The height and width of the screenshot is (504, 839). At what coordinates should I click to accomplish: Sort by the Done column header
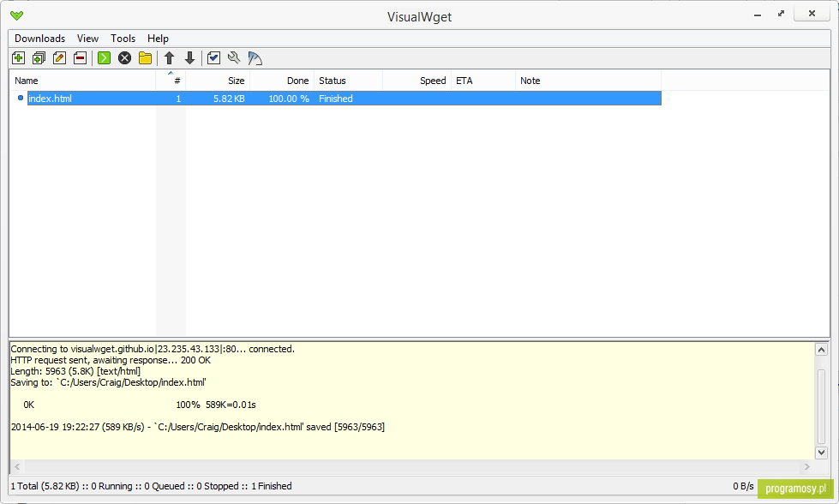click(282, 81)
